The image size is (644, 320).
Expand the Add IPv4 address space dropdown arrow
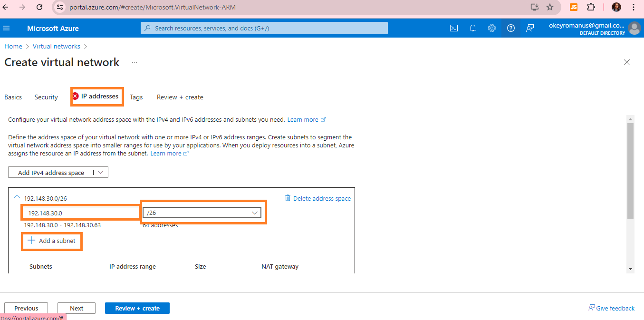point(101,173)
